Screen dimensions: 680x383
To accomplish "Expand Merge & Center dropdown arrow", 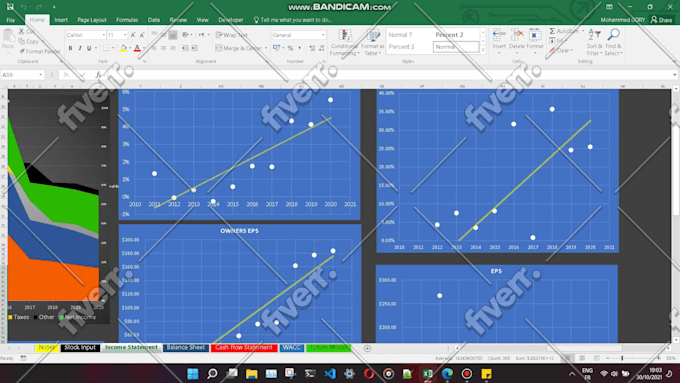I will (x=265, y=48).
